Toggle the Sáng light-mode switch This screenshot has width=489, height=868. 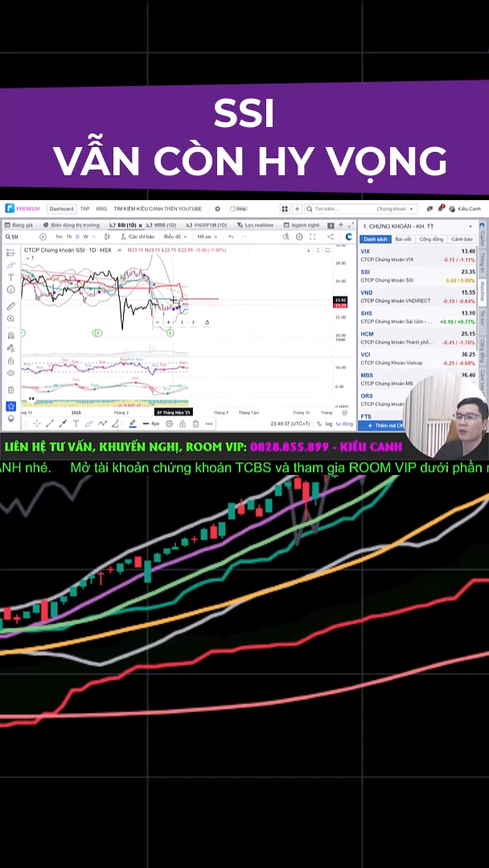point(238,209)
